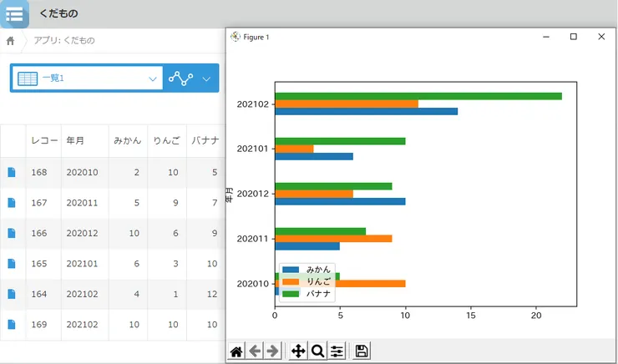This screenshot has height=364, width=618.
Task: Click the graph chart button
Action: [180, 78]
